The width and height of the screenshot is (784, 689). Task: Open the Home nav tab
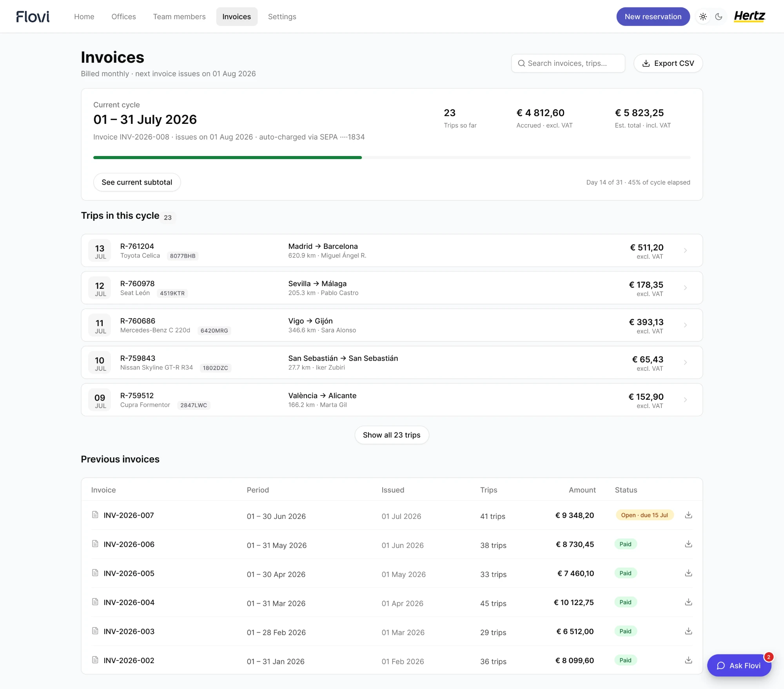[x=84, y=16]
